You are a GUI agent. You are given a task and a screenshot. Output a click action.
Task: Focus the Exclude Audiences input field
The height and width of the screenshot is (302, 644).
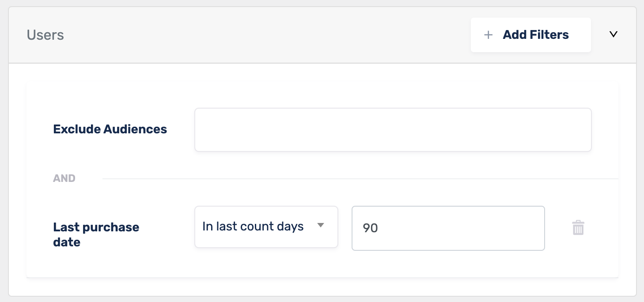[x=393, y=130]
